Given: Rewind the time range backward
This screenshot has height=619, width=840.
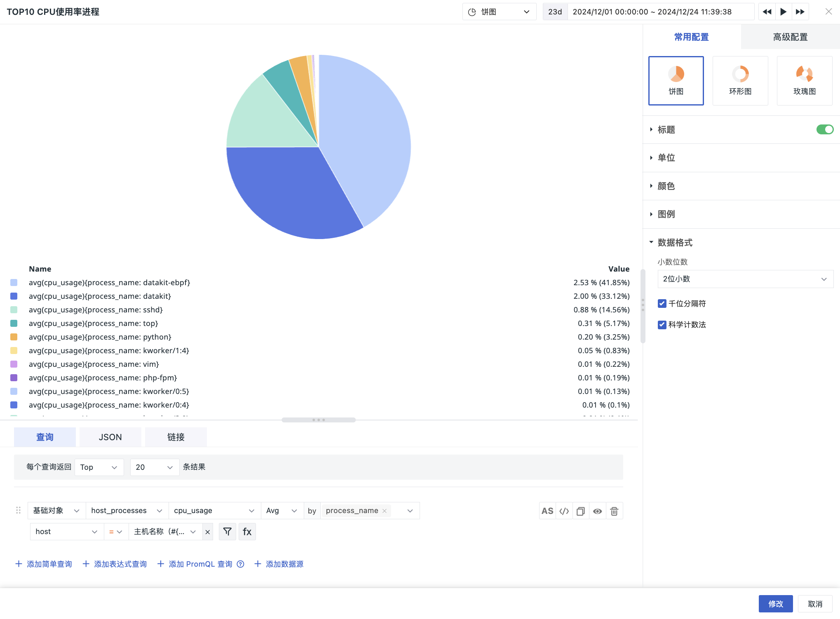Looking at the screenshot, I should (x=767, y=12).
